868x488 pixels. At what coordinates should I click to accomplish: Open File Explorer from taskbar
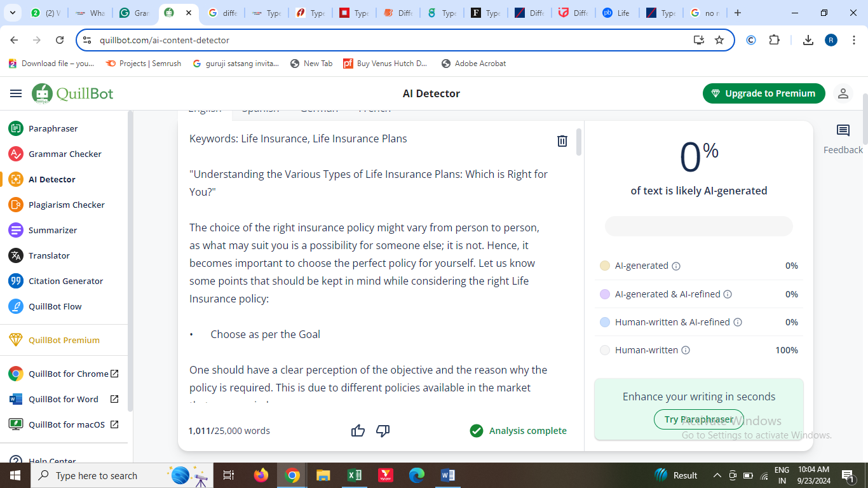tap(323, 475)
